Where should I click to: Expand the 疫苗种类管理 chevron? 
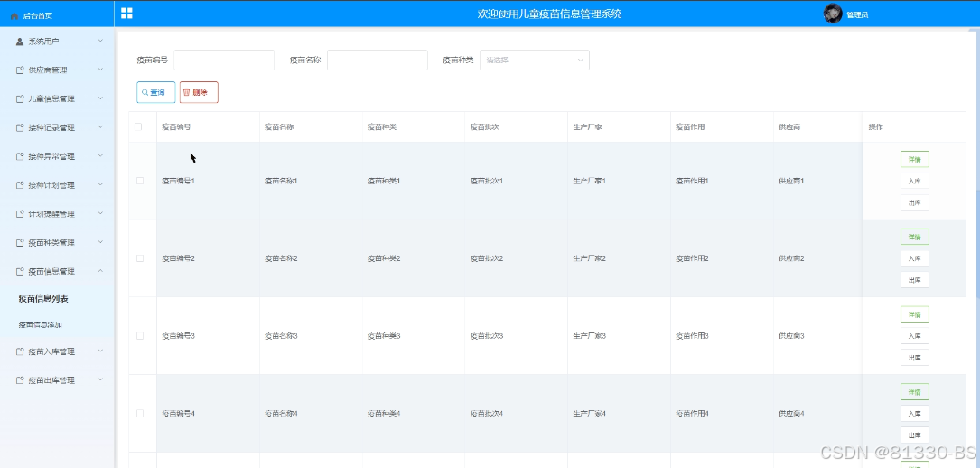click(100, 242)
